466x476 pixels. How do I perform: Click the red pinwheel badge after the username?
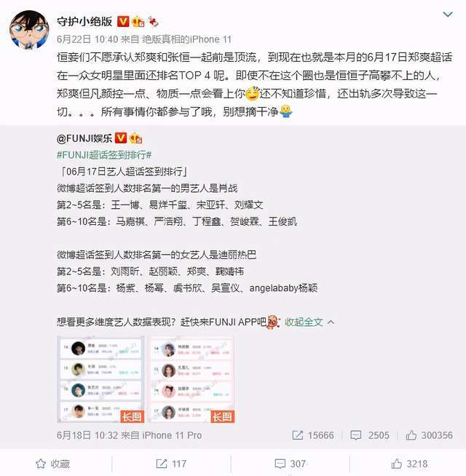tap(154, 22)
